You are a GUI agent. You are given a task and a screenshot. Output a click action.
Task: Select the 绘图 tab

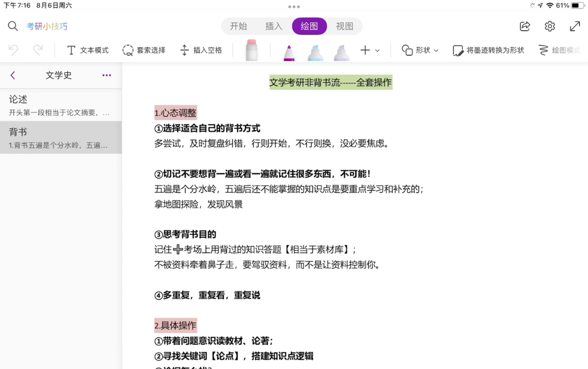(x=309, y=26)
